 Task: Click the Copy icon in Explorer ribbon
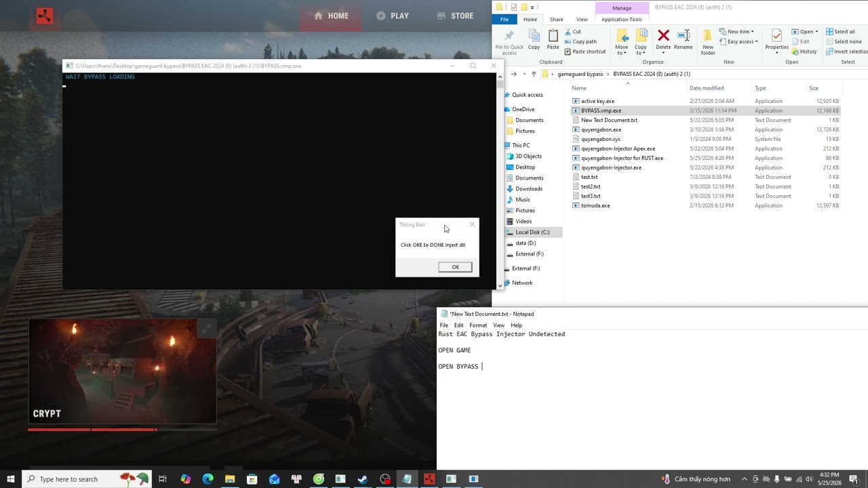click(x=534, y=39)
